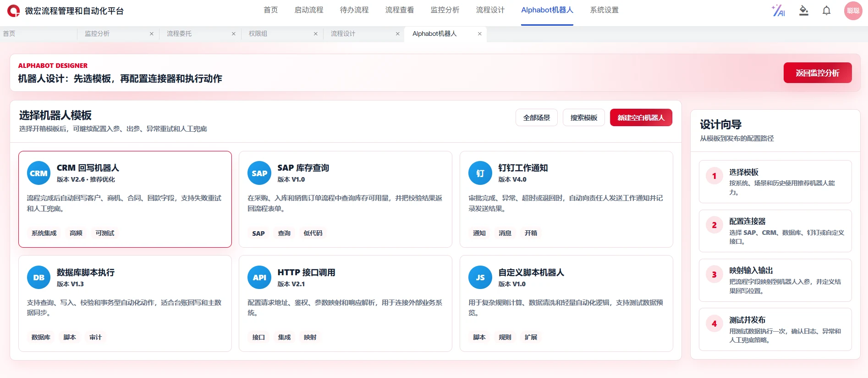Click the DB template round icon
Viewport: 868px width, 378px height.
tap(38, 277)
